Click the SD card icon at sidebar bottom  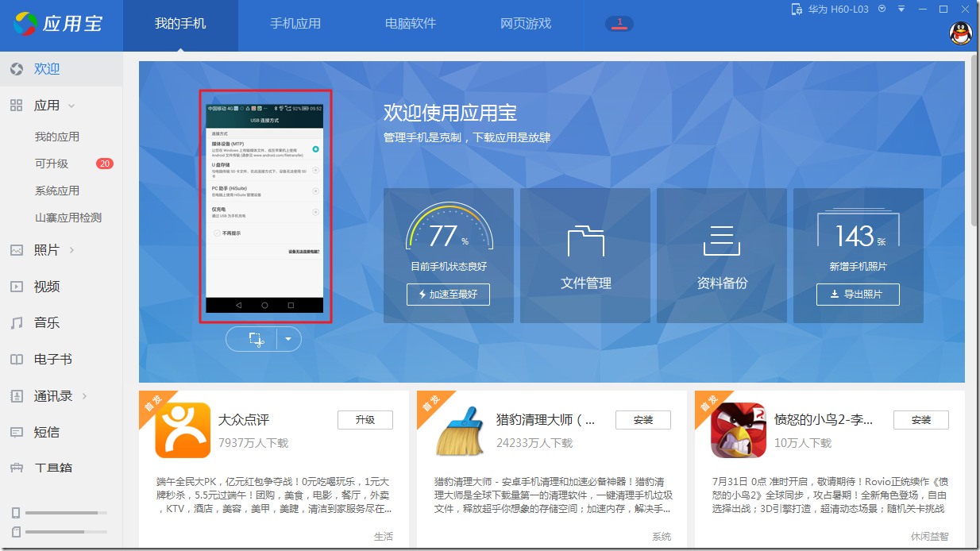coord(15,531)
